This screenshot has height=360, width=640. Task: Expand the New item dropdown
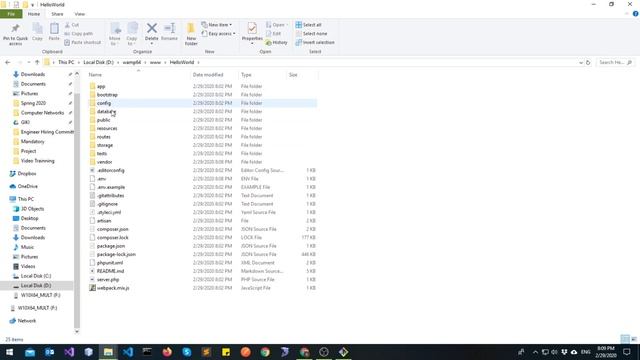click(217, 25)
